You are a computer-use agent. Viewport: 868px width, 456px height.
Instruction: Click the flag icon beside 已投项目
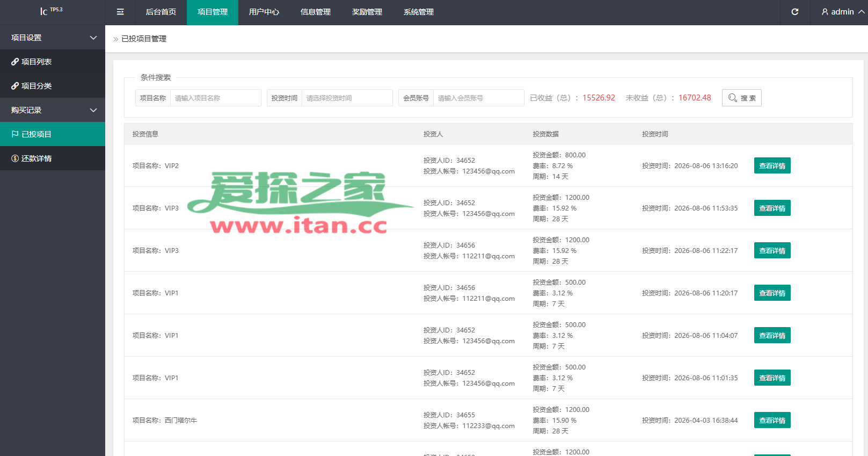pyautogui.click(x=15, y=134)
